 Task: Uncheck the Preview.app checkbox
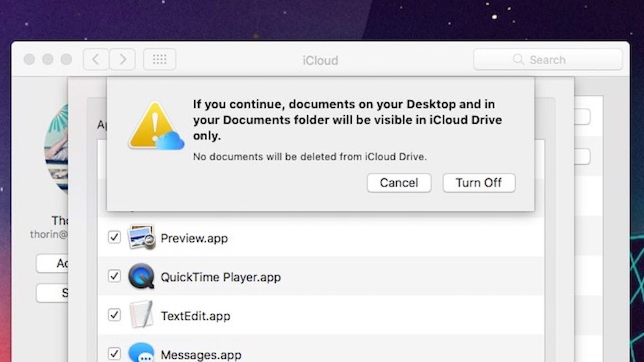[114, 238]
